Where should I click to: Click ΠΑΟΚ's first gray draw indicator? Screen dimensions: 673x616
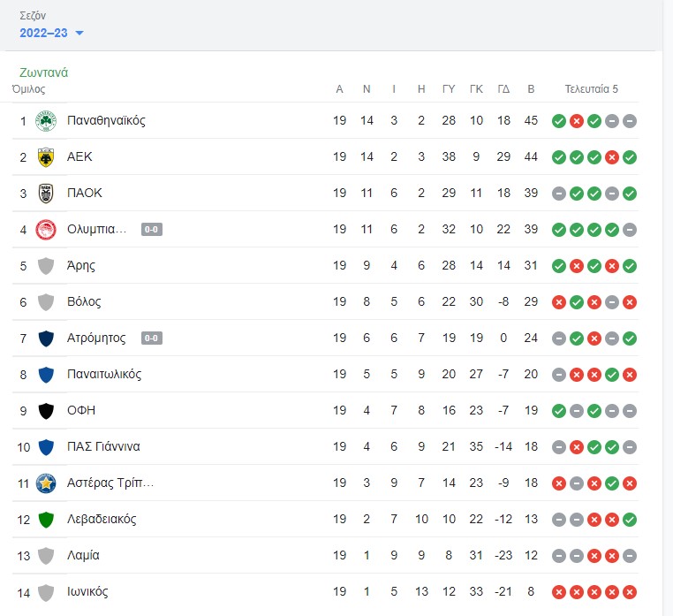(x=559, y=194)
